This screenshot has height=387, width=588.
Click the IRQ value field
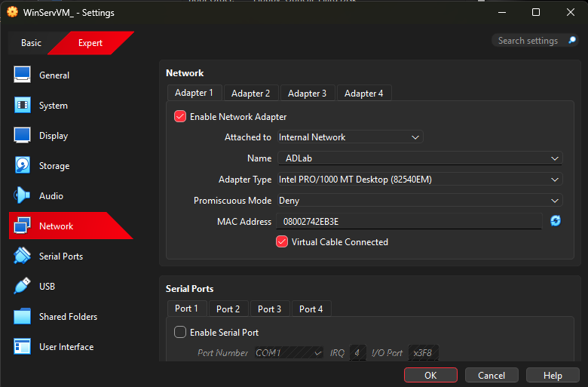pos(357,353)
